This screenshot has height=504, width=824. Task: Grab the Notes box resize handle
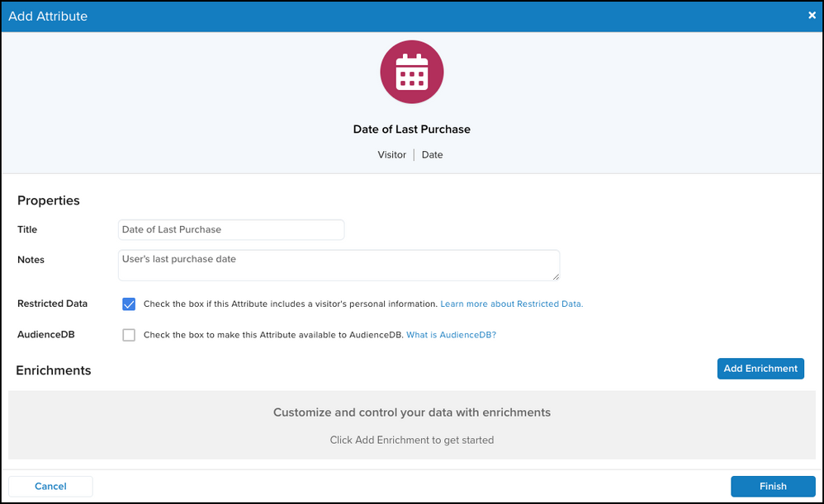pos(556,276)
